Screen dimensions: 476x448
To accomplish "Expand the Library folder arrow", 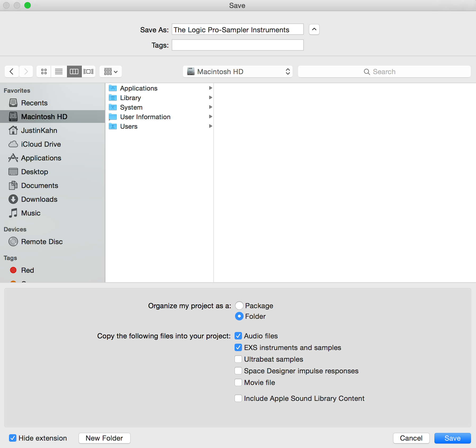I will 210,97.
